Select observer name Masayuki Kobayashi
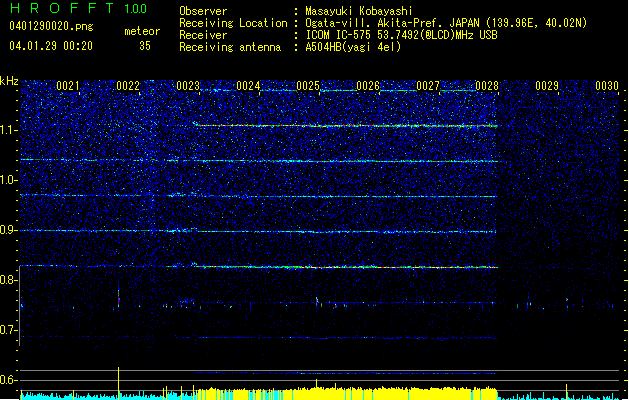Viewport: 629px width, 400px height. [x=359, y=11]
